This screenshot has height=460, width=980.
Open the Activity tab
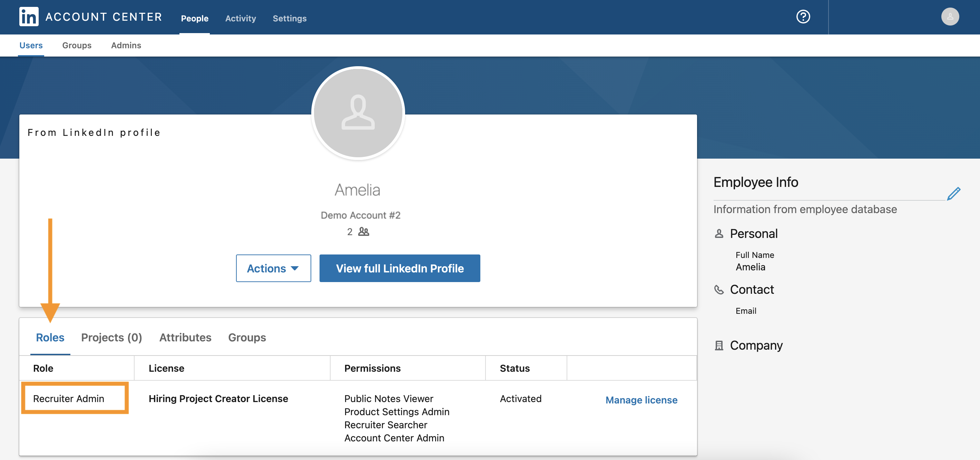click(x=241, y=18)
